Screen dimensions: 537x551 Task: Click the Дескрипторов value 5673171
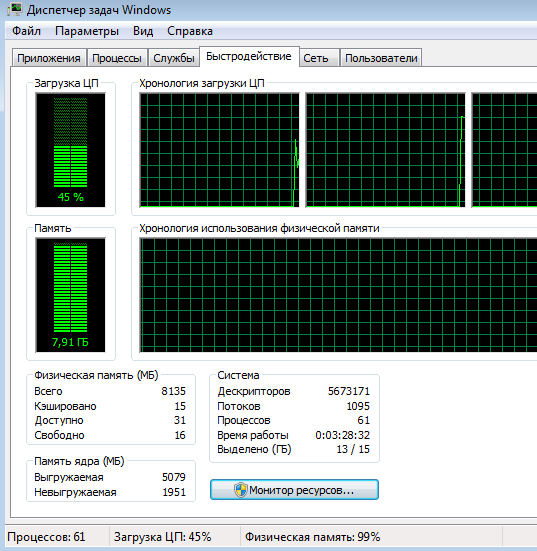pos(349,391)
